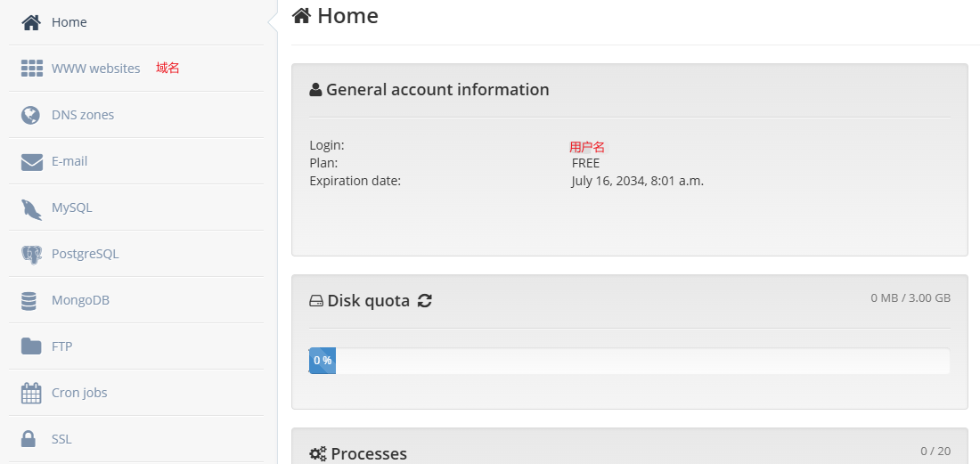Screen dimensions: 980x464
Task: Click the MySQL dolphin icon
Action: [31, 208]
